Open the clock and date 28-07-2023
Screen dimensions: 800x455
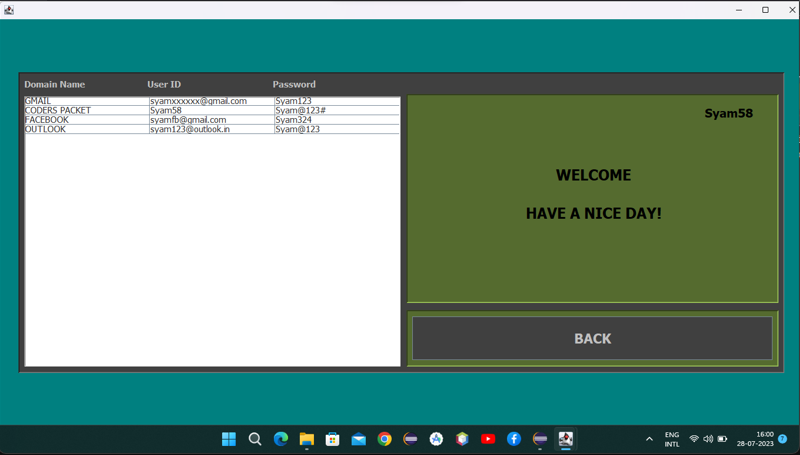pyautogui.click(x=755, y=439)
